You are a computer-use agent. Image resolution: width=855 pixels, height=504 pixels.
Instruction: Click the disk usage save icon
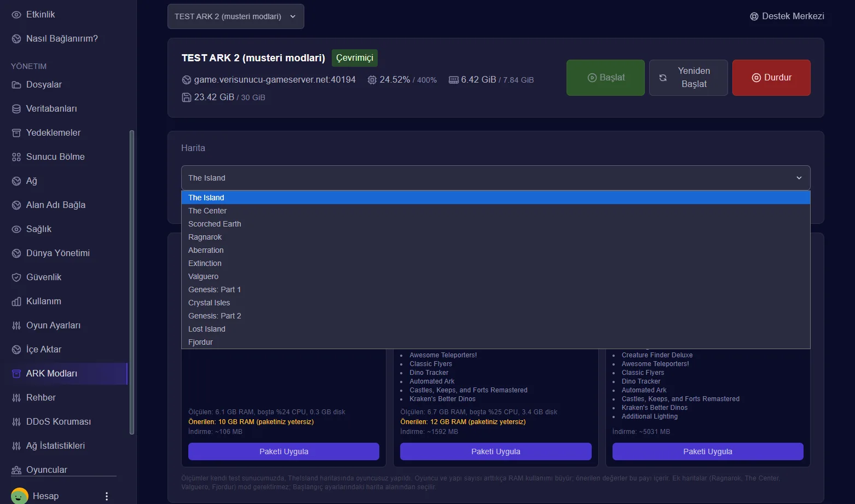click(x=187, y=97)
